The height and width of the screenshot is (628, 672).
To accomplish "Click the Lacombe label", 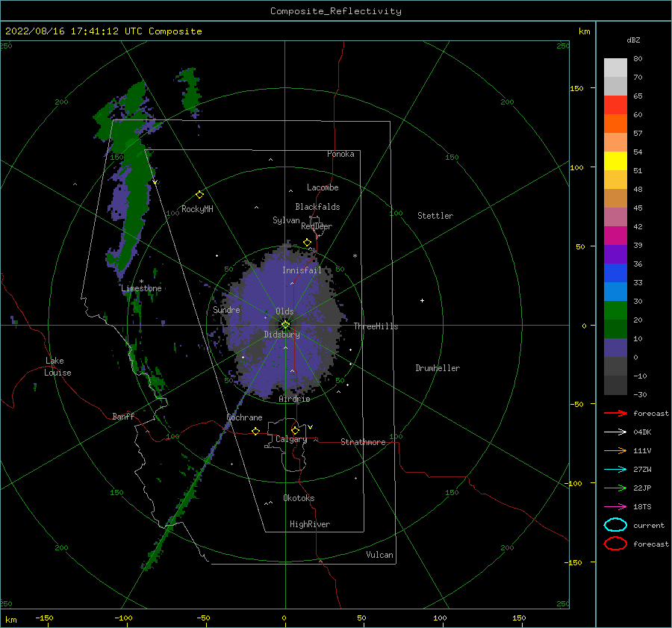I will tap(323, 187).
